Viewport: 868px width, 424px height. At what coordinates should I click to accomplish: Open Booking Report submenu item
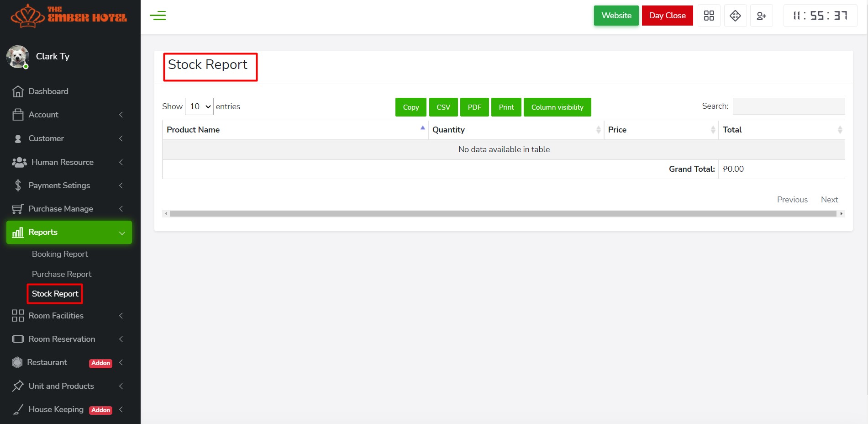click(60, 254)
